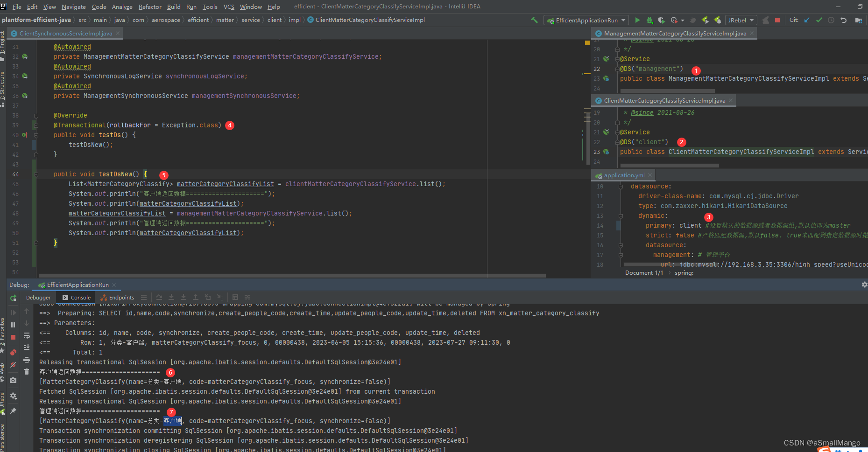Open JRebel dropdown selector
The image size is (868, 452).
click(741, 20)
